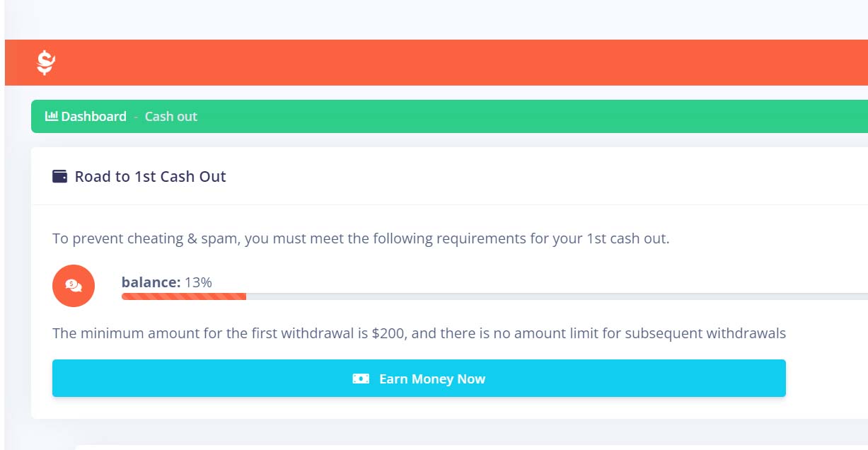Click the partially visible card at the bottom
Viewport: 868px width, 450px height.
[467, 446]
